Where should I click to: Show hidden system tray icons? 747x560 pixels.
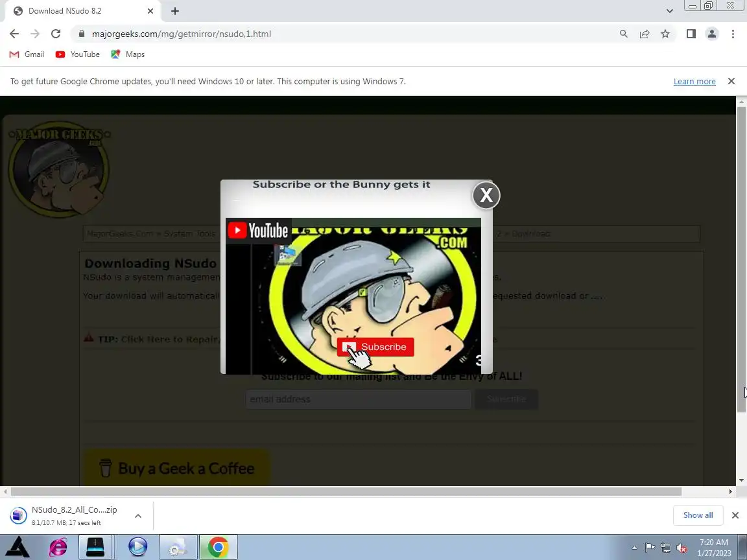[634, 548]
